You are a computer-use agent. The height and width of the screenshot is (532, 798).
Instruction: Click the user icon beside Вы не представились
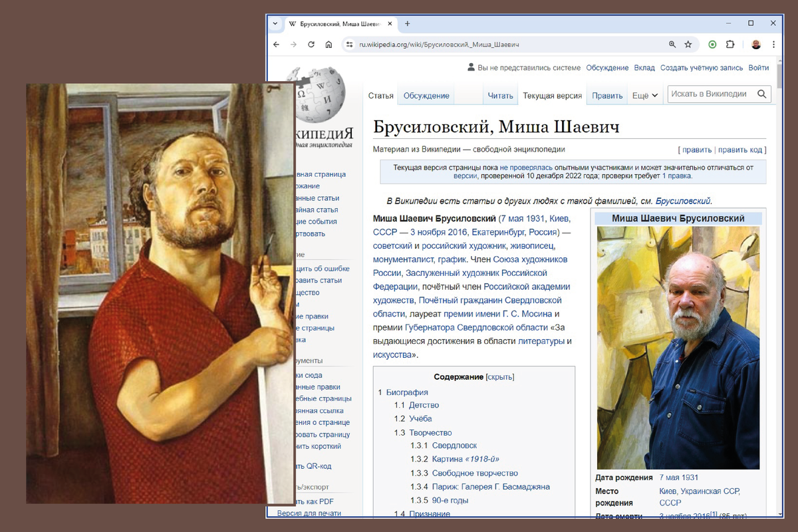[471, 67]
